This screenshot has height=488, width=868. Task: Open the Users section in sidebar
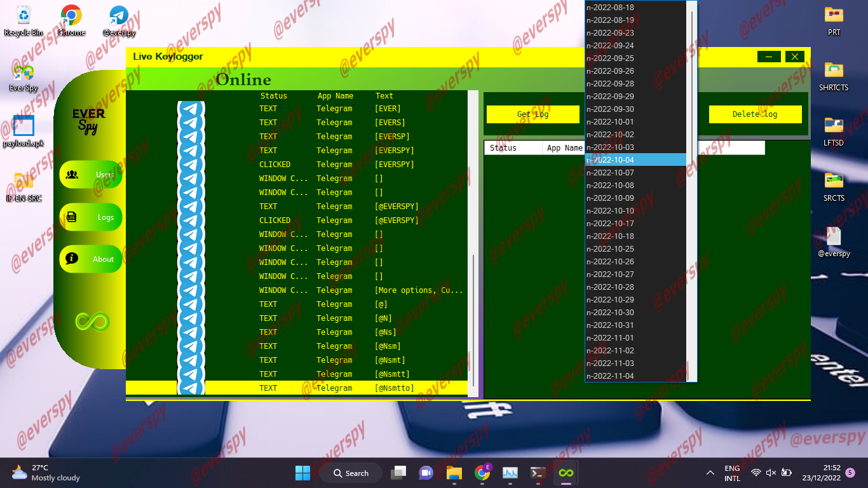(91, 175)
